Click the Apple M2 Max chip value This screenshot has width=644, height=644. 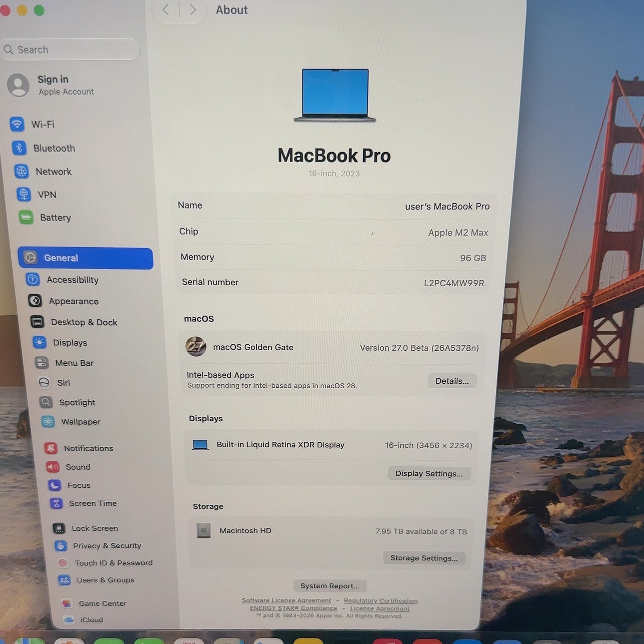click(x=458, y=232)
